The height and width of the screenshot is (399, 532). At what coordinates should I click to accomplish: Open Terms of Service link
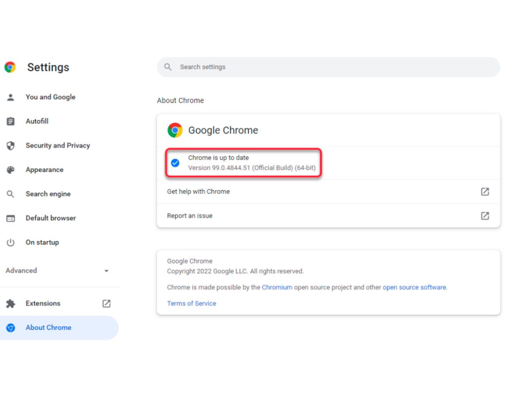192,304
